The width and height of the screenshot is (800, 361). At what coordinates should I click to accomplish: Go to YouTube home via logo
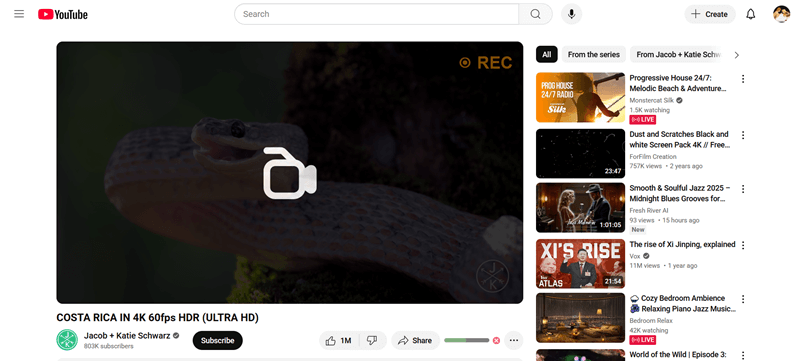[x=63, y=14]
